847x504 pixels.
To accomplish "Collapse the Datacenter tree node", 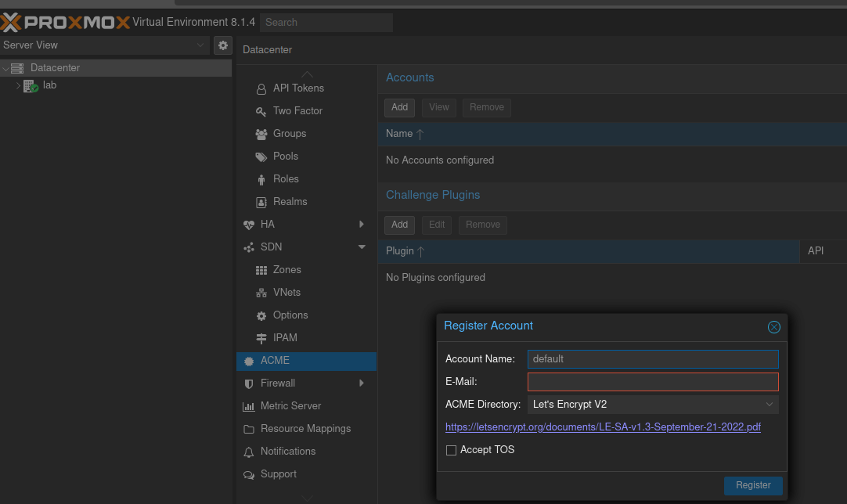I will tap(5, 68).
